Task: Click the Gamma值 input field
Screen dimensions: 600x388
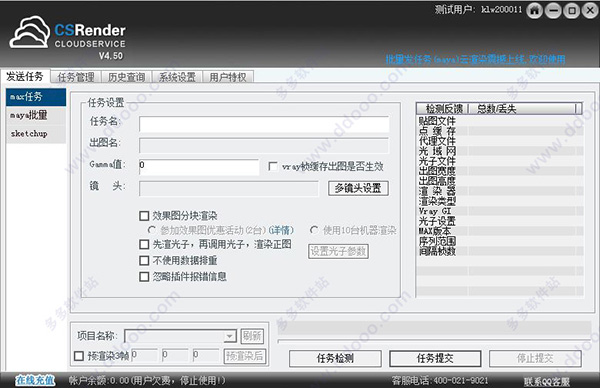Action: 199,167
